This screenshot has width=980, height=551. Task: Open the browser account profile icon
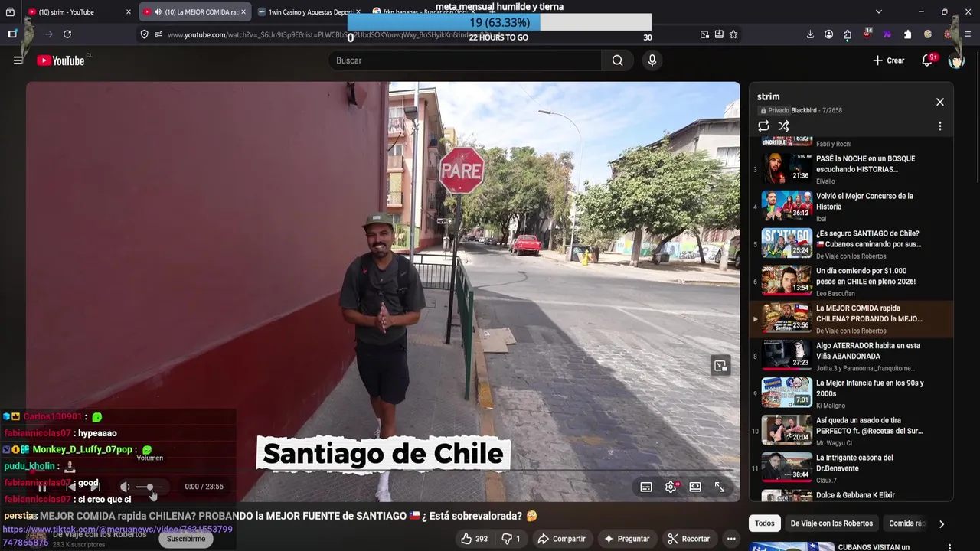coord(828,34)
